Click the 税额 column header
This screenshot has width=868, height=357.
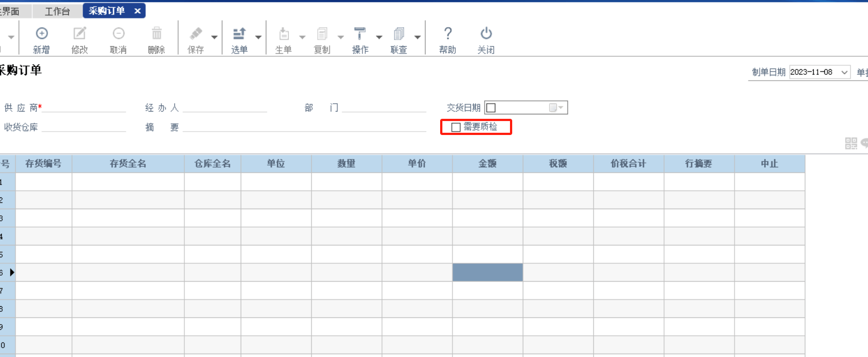(558, 164)
